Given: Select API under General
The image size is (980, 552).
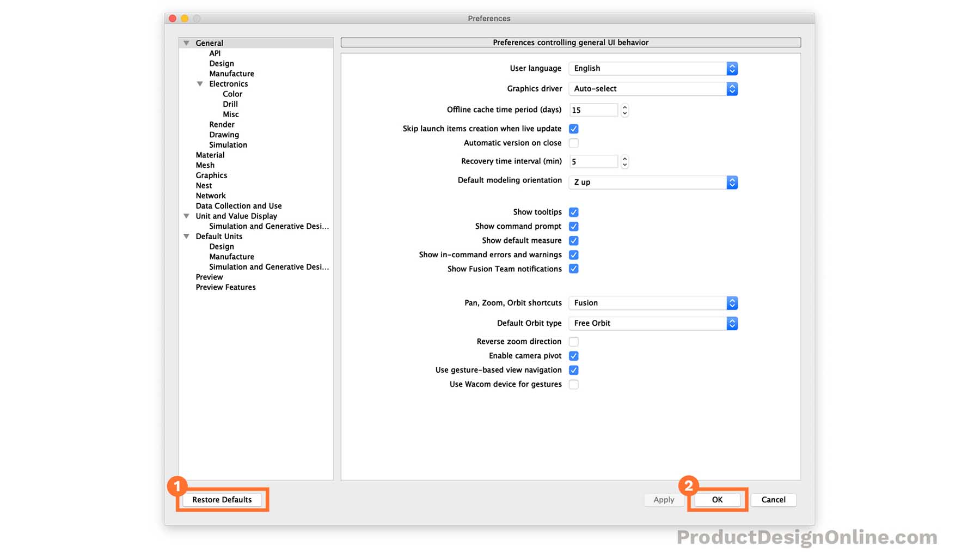Looking at the screenshot, I should click(215, 53).
